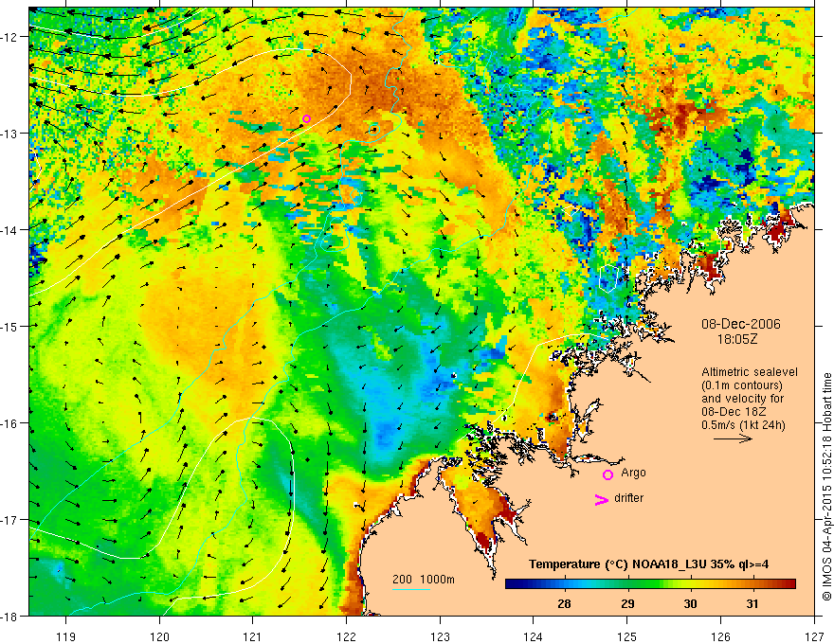Click the '08-Dec 18Z' velocity date text
Viewport: 834px width, 644px height.
pyautogui.click(x=735, y=412)
